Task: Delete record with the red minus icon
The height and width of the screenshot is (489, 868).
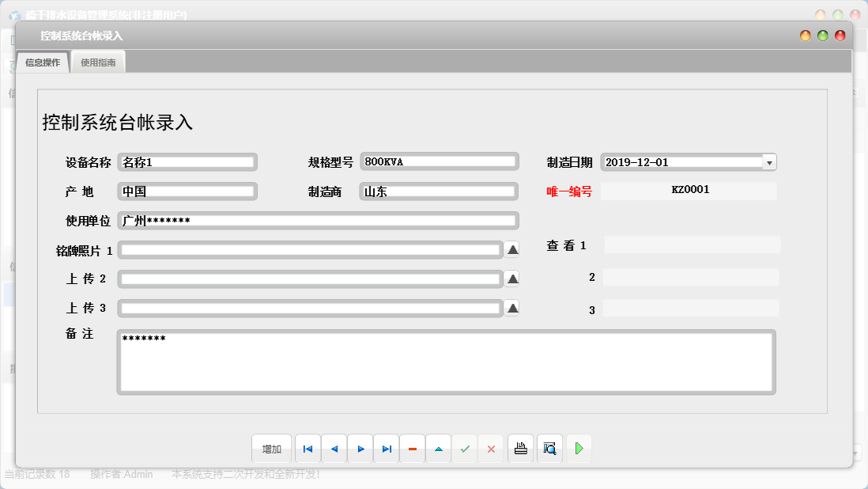Action: tap(413, 449)
